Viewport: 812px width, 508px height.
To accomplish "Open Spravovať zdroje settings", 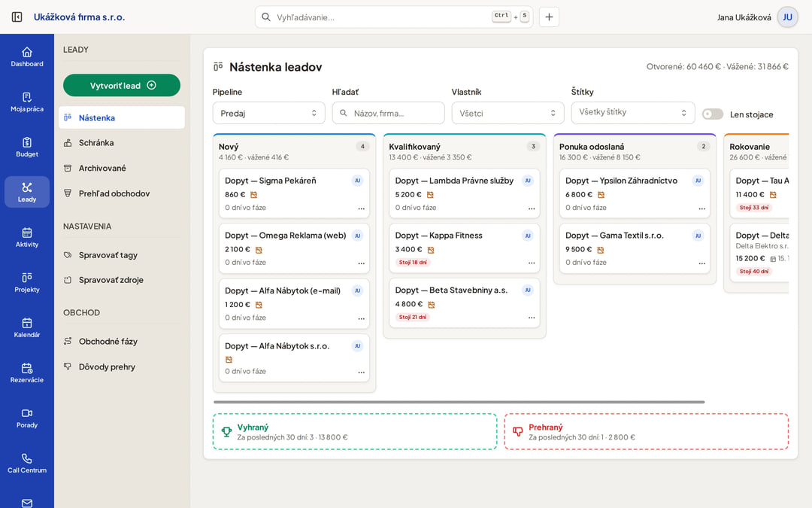I will point(122,280).
